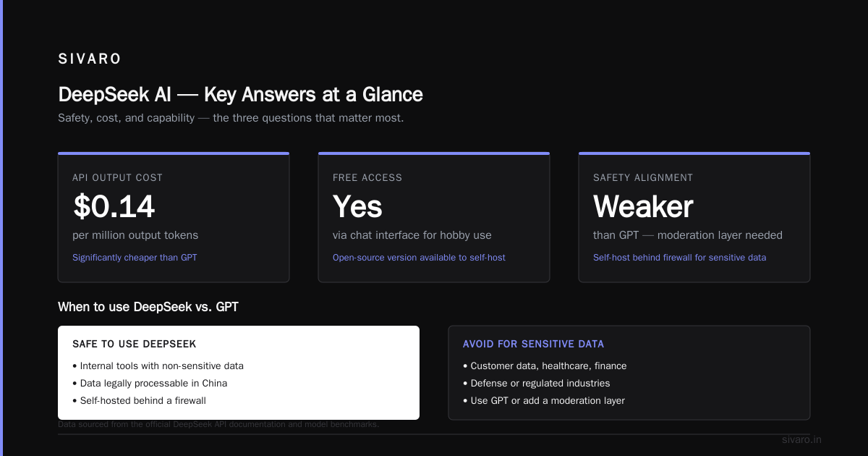Click 'Significantly cheaper than GPT' note
Viewport: 868px width, 456px height.
click(135, 258)
